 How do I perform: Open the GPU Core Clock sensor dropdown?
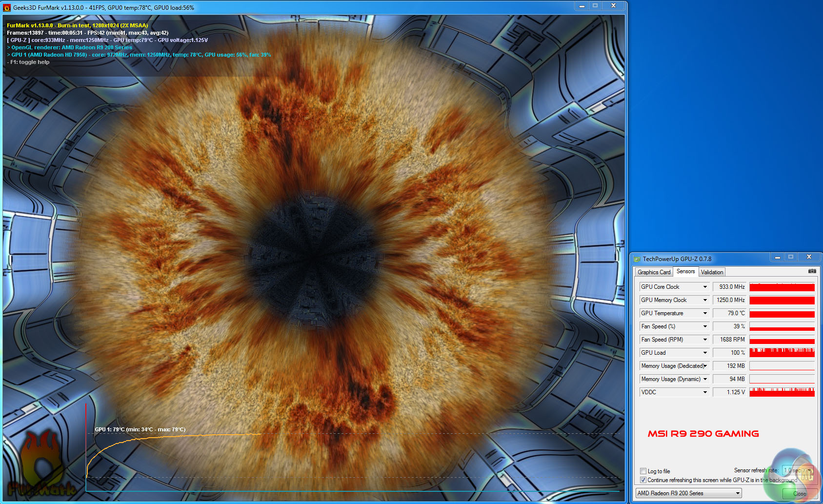[x=705, y=287]
